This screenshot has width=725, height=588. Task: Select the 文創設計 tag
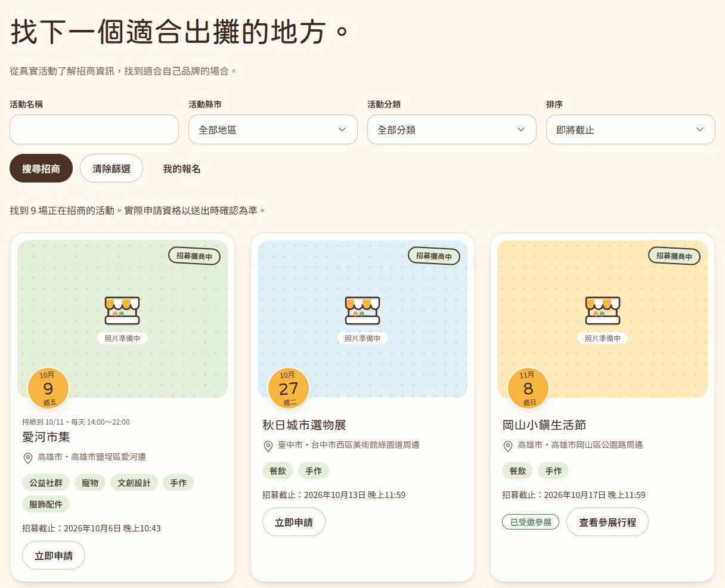point(134,483)
